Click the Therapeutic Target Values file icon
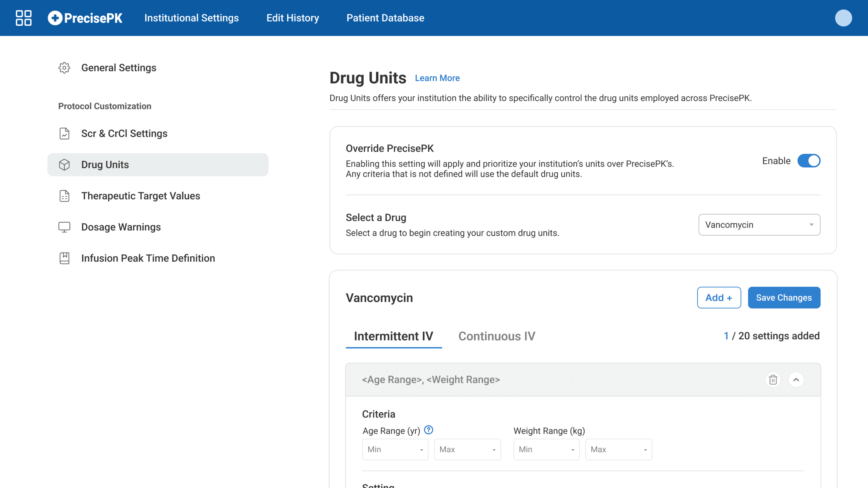 (x=64, y=196)
